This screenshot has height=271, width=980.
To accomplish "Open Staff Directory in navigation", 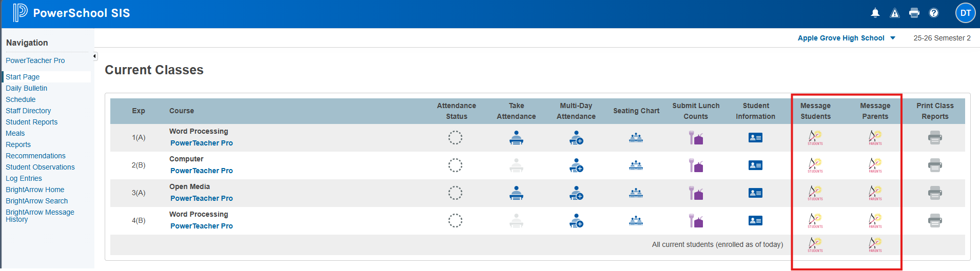I will 28,111.
